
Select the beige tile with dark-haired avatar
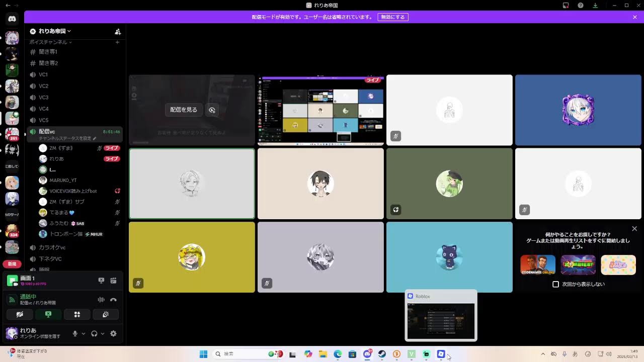tap(320, 184)
